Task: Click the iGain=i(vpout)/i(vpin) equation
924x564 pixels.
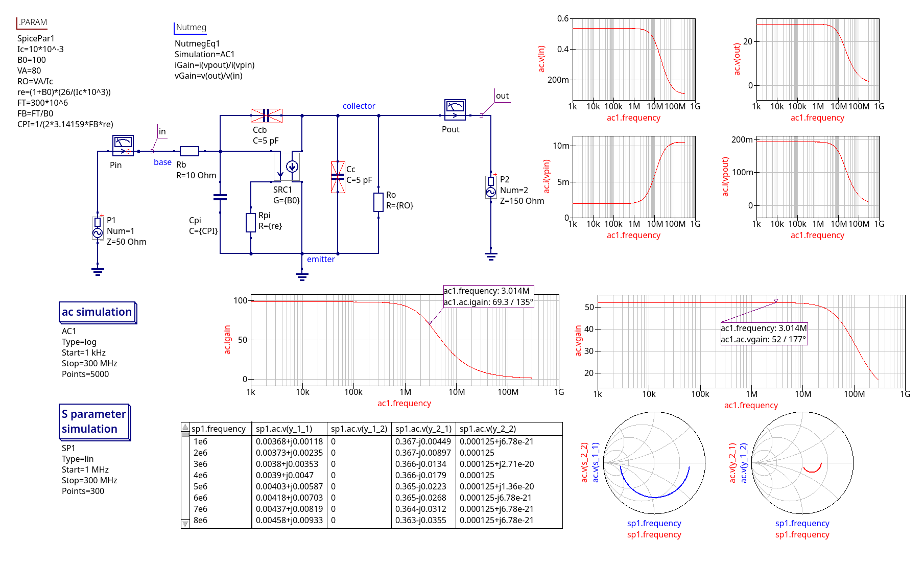Action: click(x=215, y=65)
